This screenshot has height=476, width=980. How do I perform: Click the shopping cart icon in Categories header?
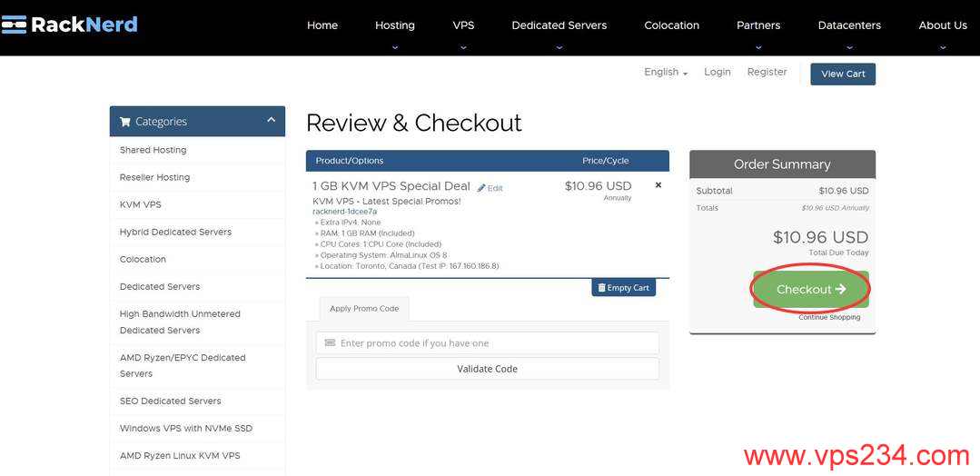coord(124,122)
